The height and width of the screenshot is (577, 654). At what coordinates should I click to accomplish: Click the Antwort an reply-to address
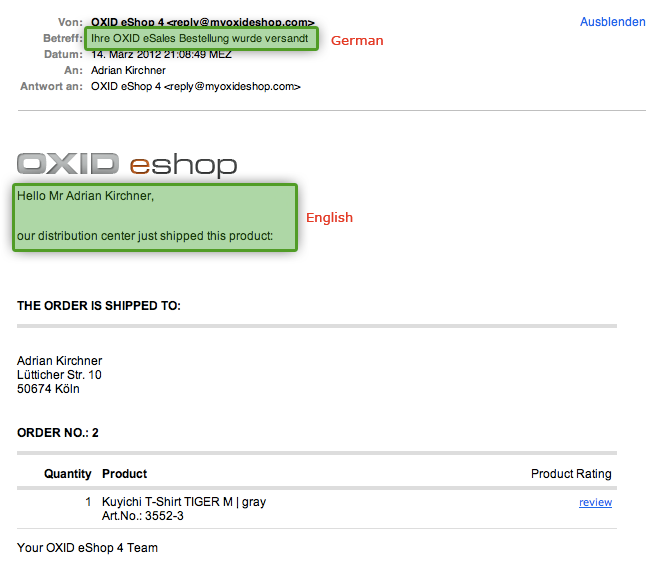coord(195,87)
